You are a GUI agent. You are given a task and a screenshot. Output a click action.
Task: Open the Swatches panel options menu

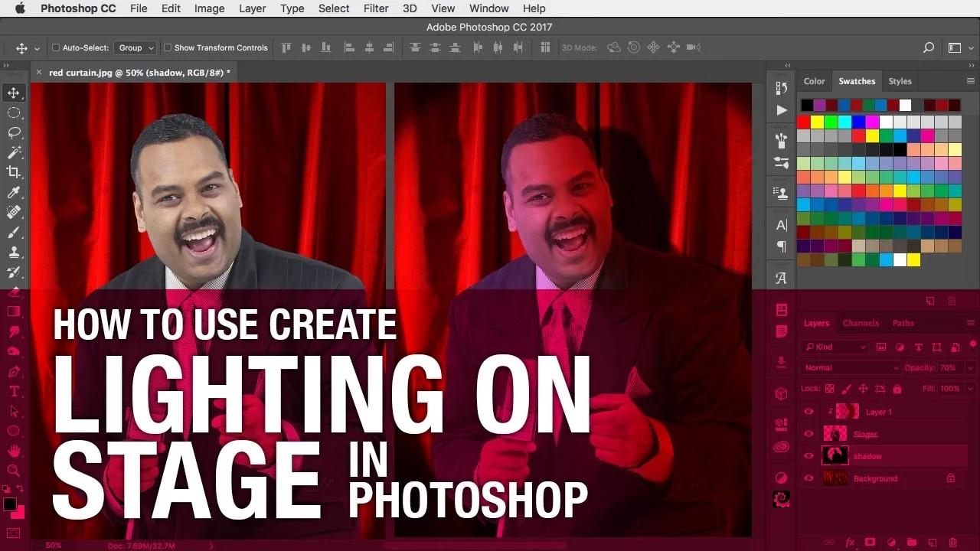pyautogui.click(x=972, y=81)
